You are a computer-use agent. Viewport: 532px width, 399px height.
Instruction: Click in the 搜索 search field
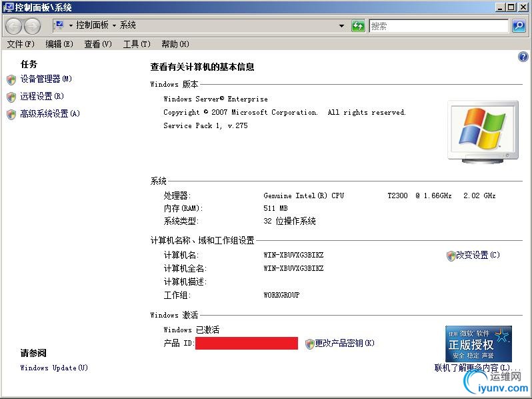[439, 26]
